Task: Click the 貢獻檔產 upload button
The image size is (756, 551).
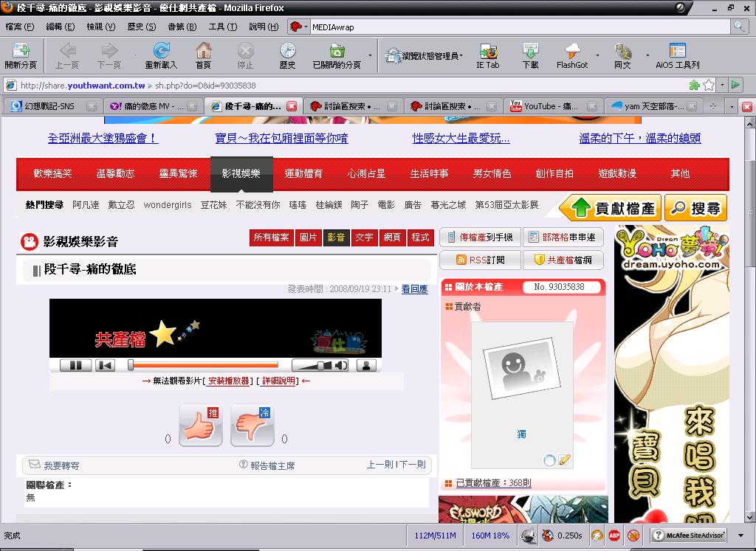Action: point(610,208)
